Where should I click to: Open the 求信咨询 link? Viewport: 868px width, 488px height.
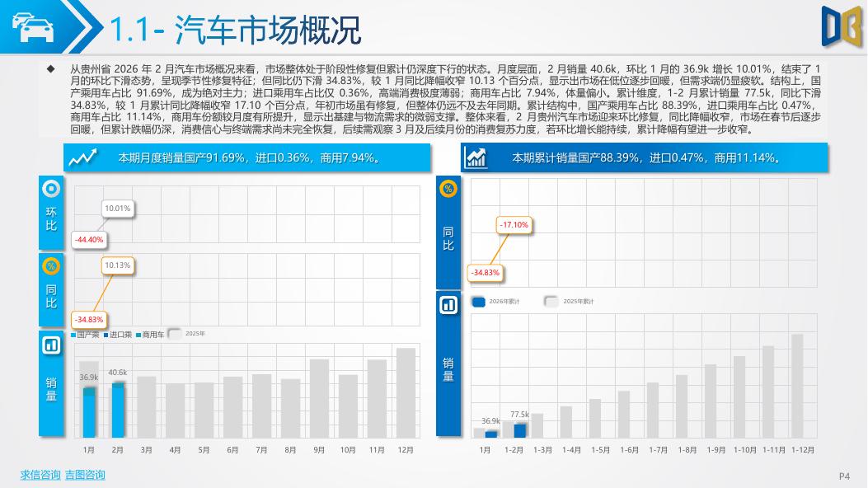pyautogui.click(x=40, y=475)
